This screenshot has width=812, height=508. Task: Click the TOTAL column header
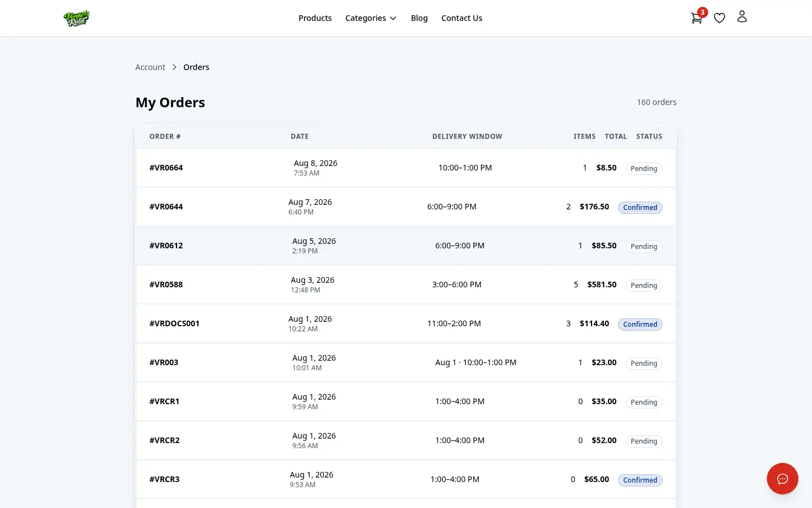(x=616, y=137)
